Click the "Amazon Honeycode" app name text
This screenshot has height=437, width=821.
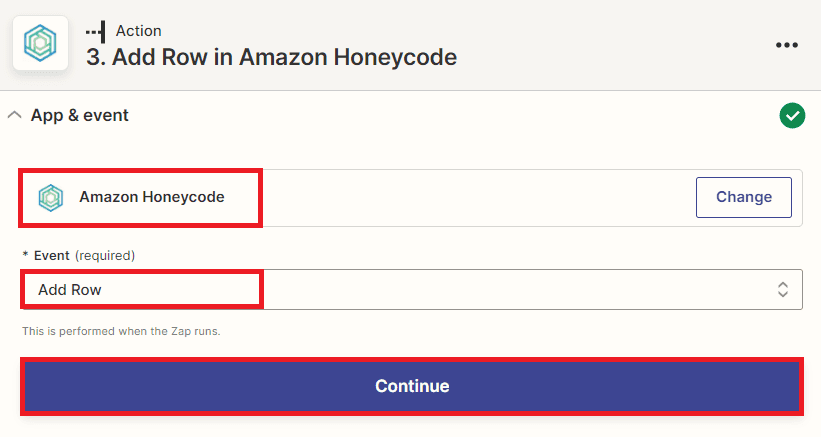point(152,197)
